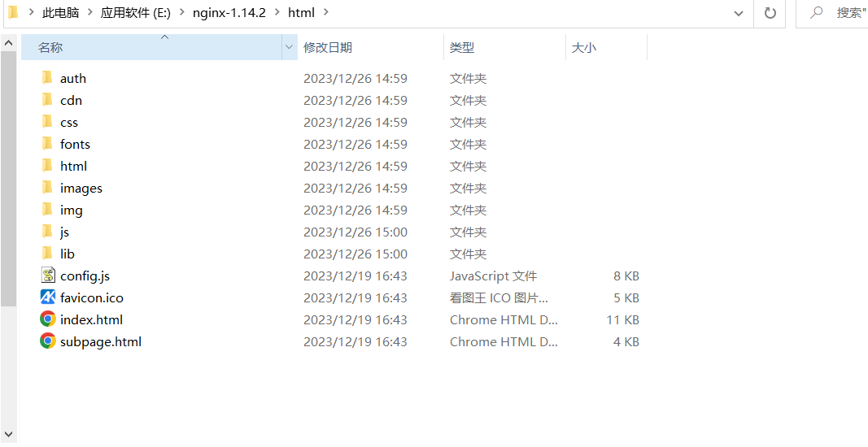The image size is (868, 447).
Task: Sort files by the 大小 column header
Action: pyautogui.click(x=584, y=48)
